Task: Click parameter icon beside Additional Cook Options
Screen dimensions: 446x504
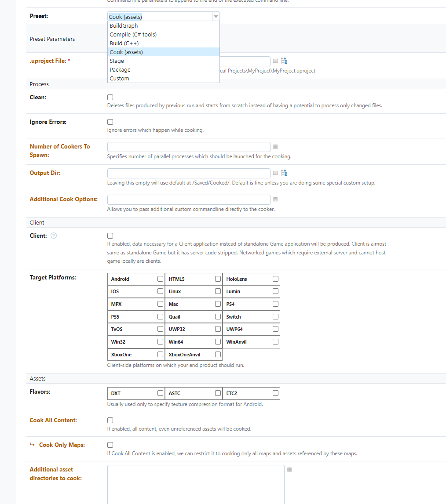Action: tap(275, 199)
